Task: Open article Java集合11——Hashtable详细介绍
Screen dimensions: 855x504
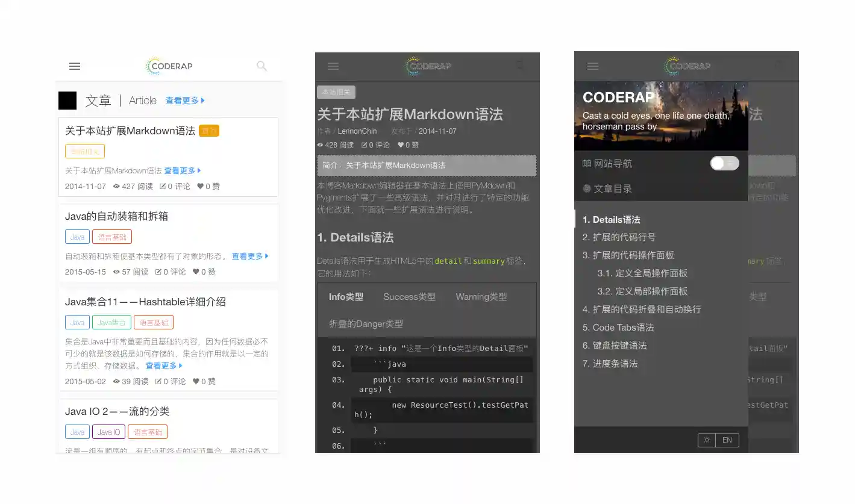Action: pos(145,302)
